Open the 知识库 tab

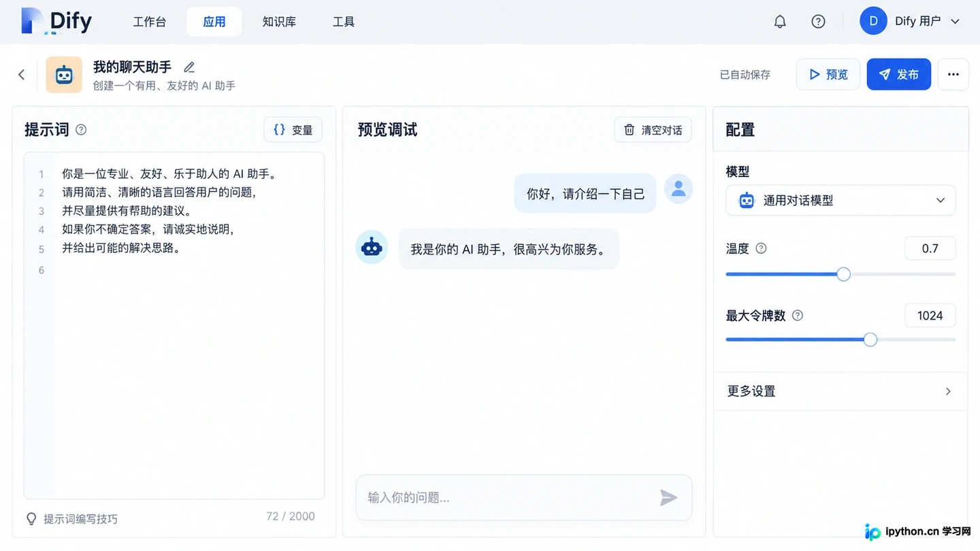279,22
